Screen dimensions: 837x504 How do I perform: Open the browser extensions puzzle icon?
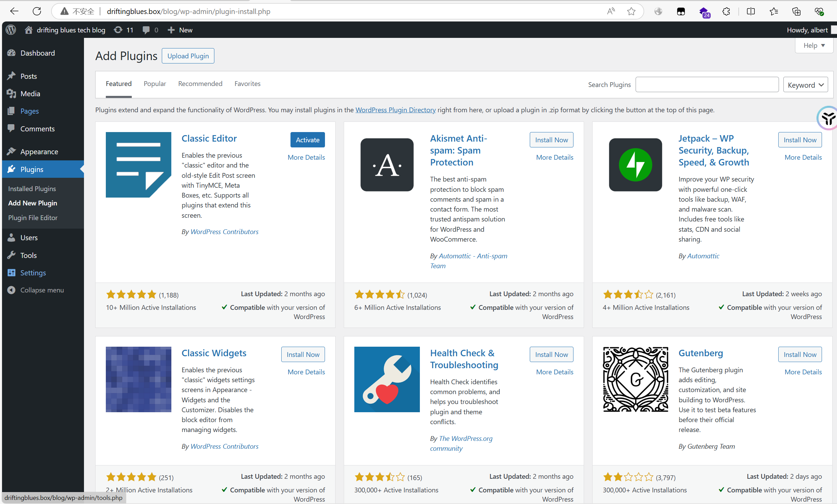[x=726, y=11]
